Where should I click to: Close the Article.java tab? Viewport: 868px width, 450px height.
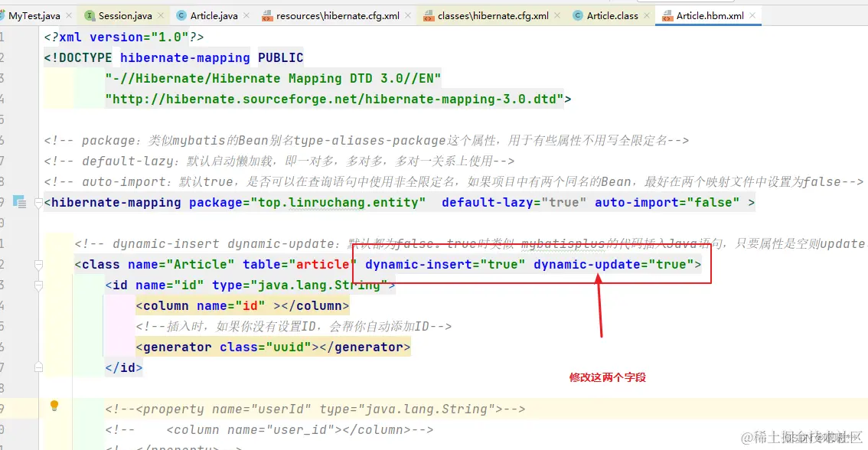pyautogui.click(x=246, y=15)
